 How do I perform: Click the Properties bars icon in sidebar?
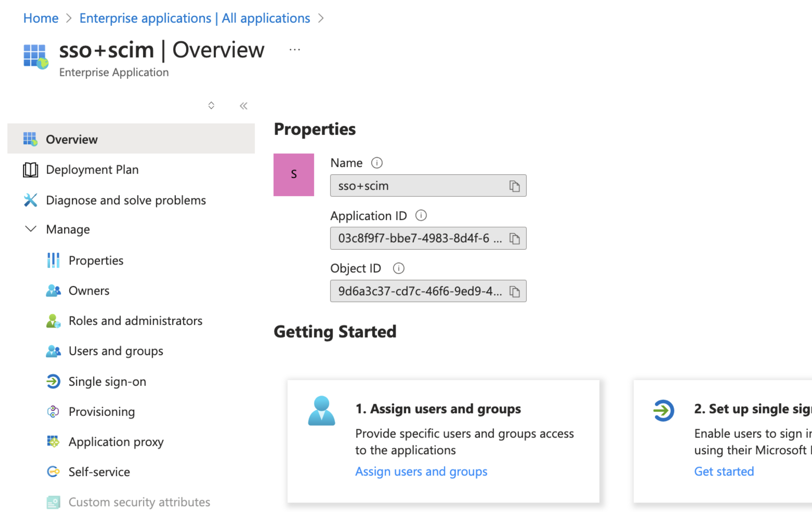click(53, 261)
